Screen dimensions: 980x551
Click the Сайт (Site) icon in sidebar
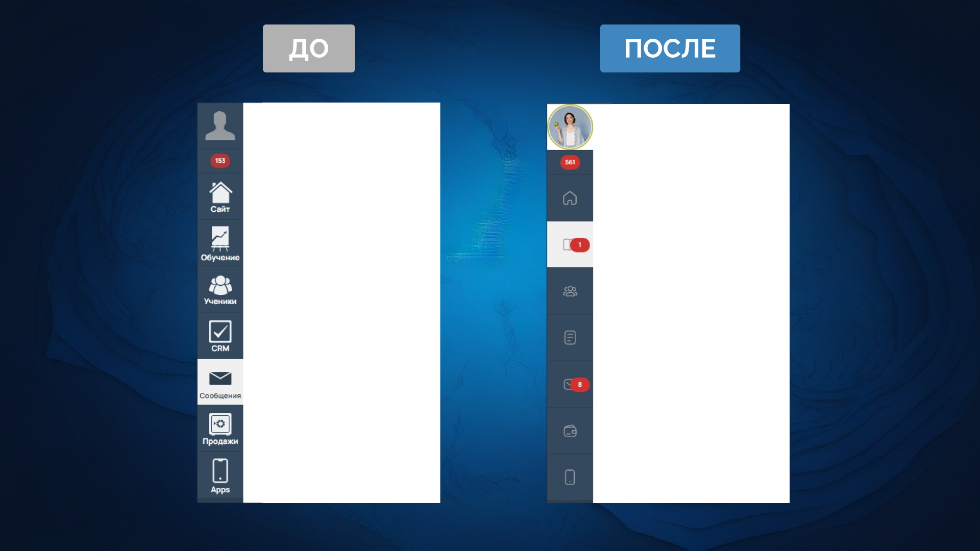pos(221,195)
